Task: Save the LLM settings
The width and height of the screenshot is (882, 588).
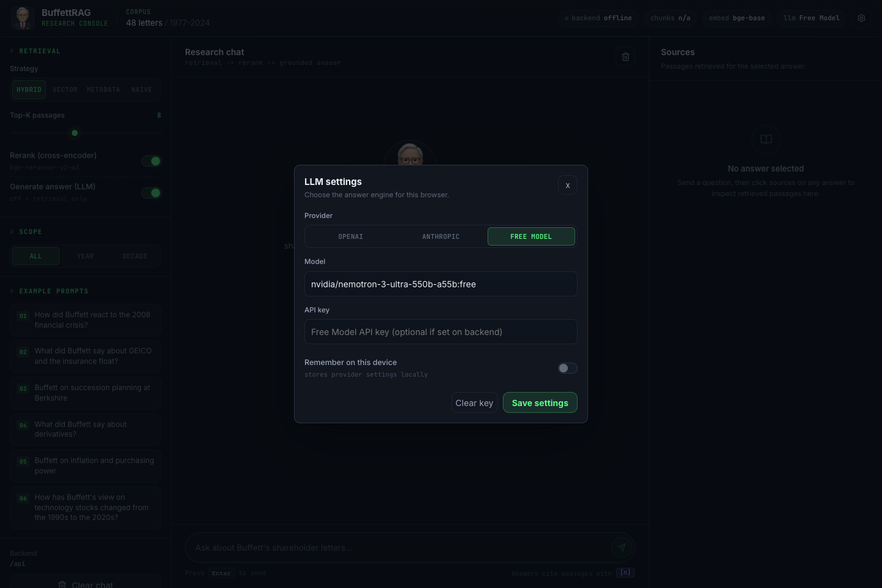Action: pyautogui.click(x=540, y=402)
